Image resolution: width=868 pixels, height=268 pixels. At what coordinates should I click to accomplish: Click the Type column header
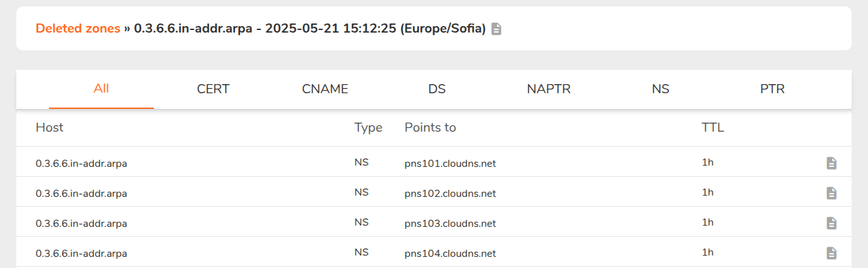368,128
